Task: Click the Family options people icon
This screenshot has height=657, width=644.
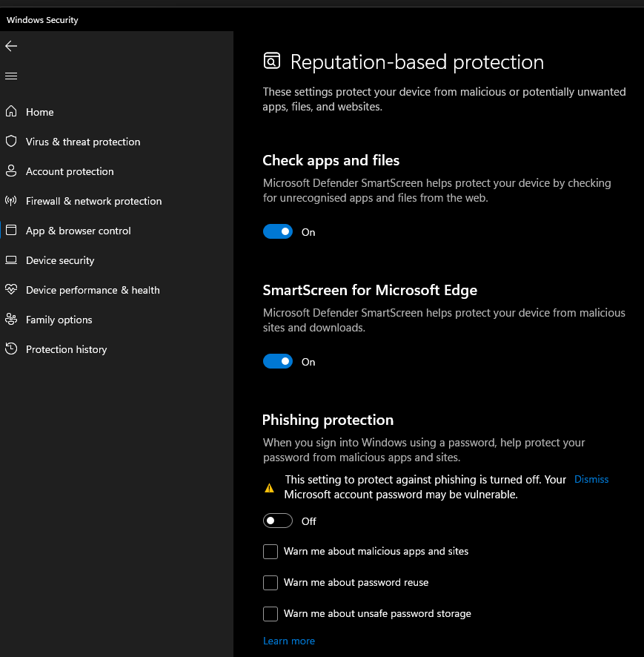Action: [x=11, y=320]
